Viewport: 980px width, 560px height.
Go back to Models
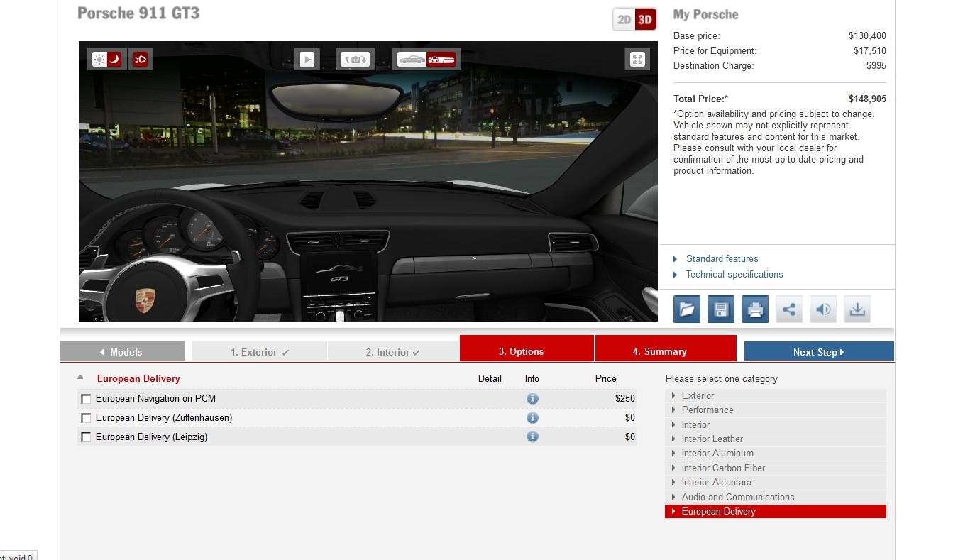[x=122, y=352]
